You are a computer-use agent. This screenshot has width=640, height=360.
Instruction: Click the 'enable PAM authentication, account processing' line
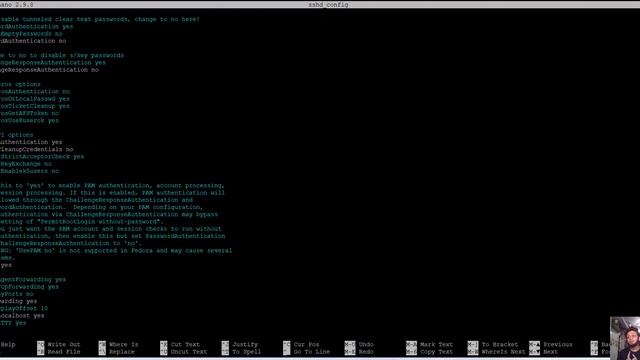coord(113,186)
